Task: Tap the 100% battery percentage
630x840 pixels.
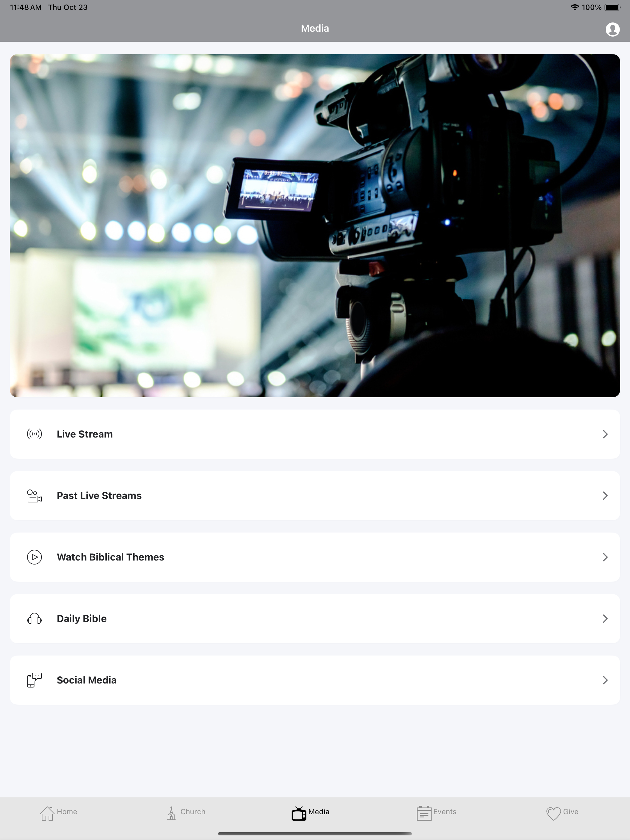Action: 591,7
